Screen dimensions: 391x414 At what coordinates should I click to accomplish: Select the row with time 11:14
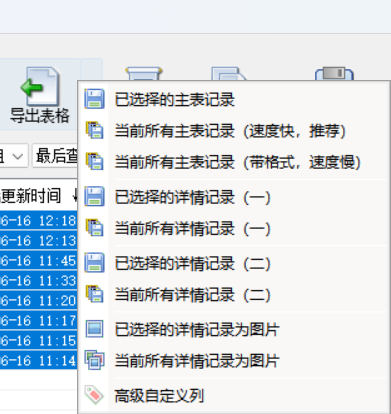click(x=39, y=360)
